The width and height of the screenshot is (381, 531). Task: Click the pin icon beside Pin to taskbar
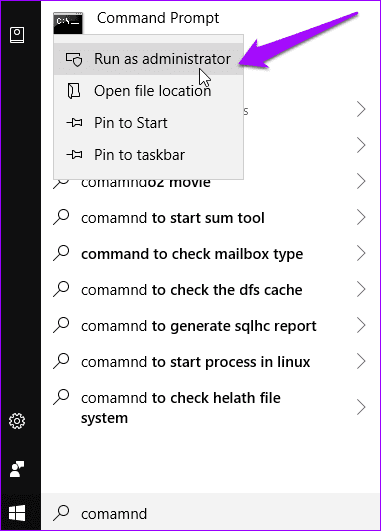click(x=74, y=155)
